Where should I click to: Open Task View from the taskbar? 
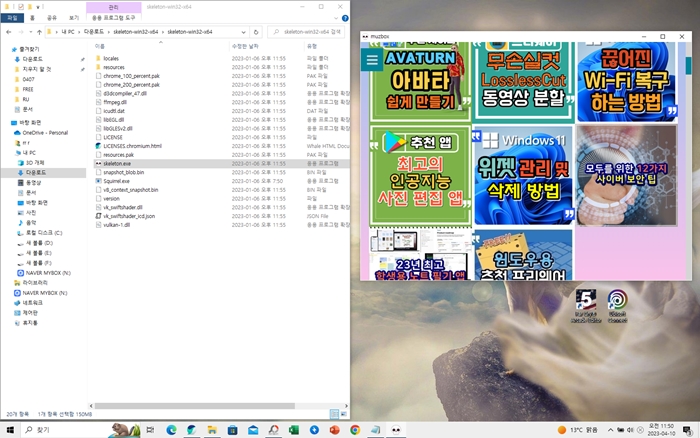pos(150,430)
